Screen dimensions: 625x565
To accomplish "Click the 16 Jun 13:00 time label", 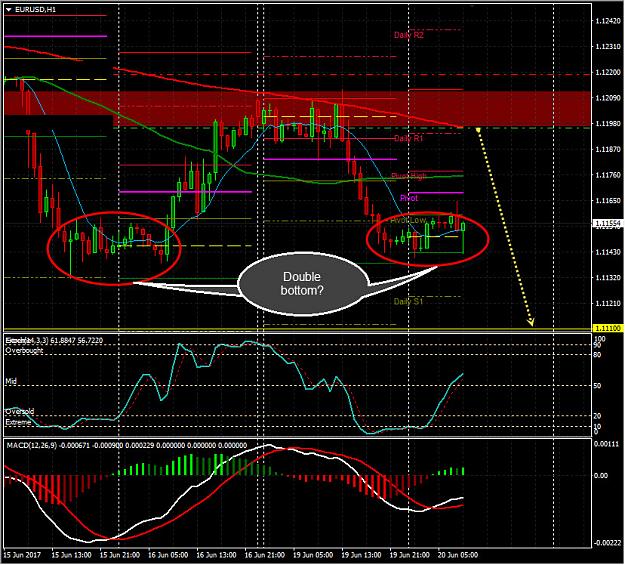I will [x=216, y=555].
